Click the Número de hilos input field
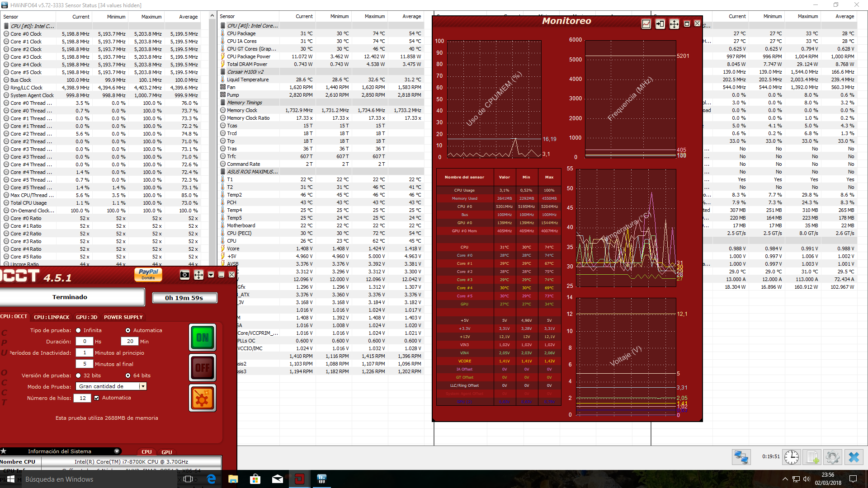 pos(83,398)
